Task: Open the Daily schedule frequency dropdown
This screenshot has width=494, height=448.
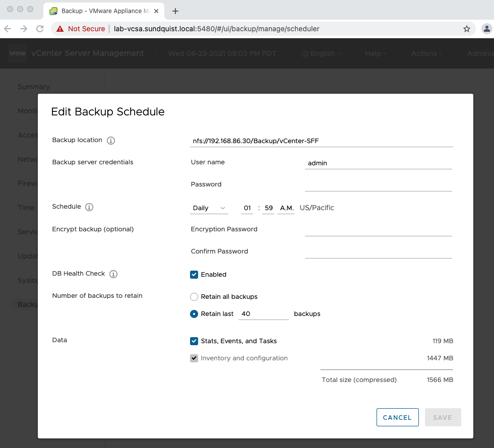Action: 209,208
